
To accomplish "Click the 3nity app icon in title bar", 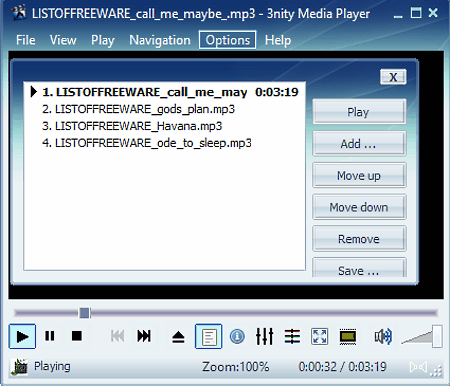I will pos(19,13).
